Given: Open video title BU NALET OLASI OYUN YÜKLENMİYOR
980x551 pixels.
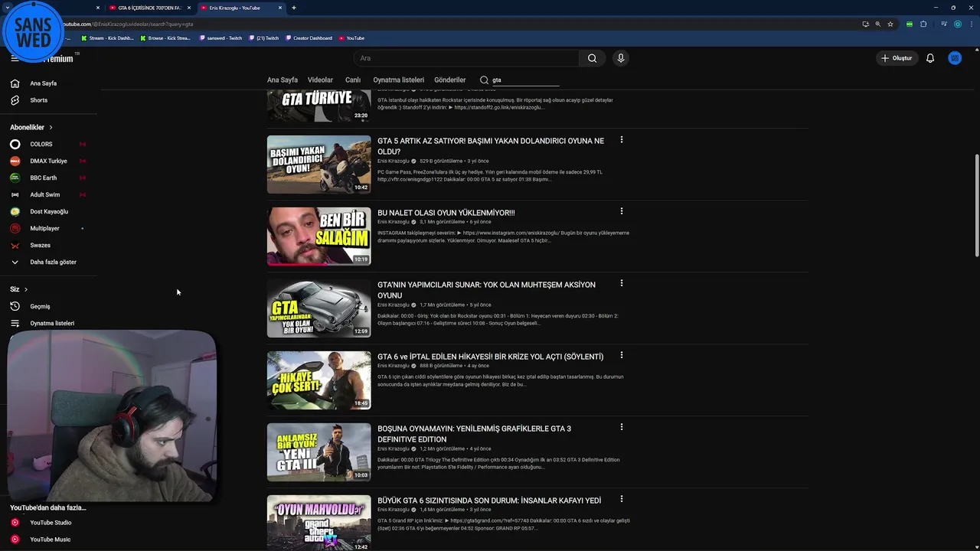Looking at the screenshot, I should [x=446, y=213].
